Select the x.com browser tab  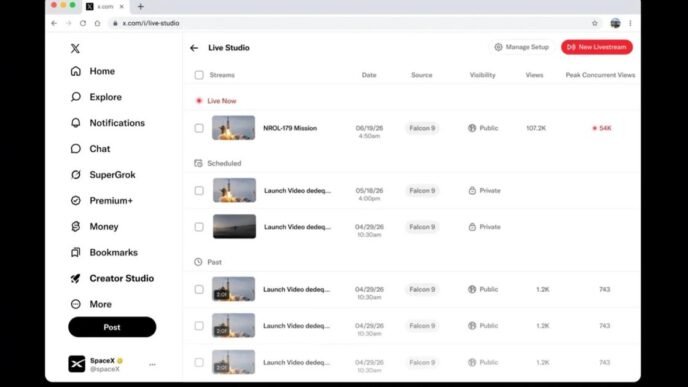[105, 7]
